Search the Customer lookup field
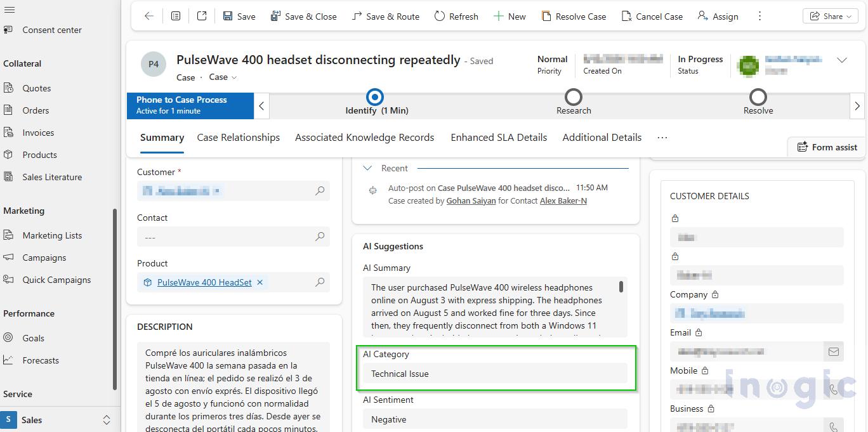 coord(320,191)
